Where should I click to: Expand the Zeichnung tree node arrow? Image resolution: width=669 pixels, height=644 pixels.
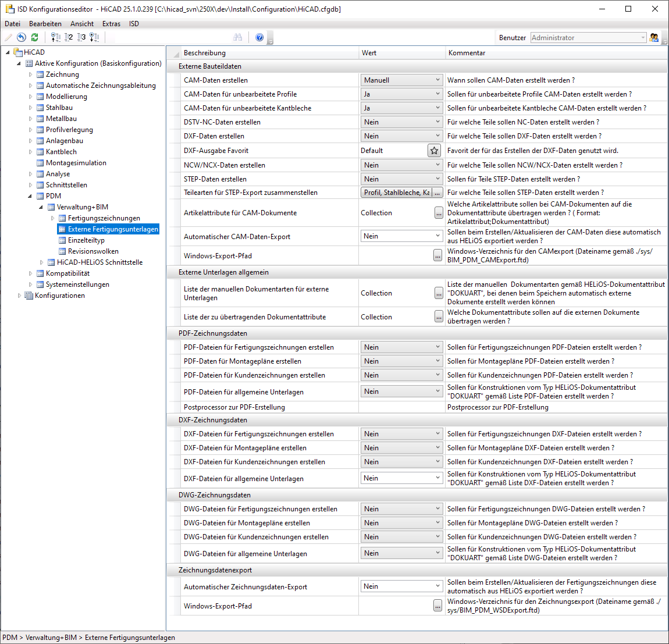pyautogui.click(x=30, y=74)
